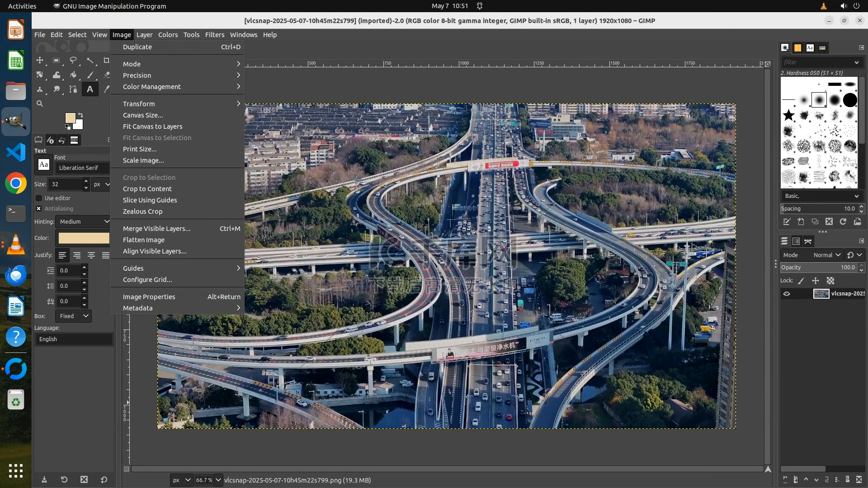Choose Scale Image from Image menu
The height and width of the screenshot is (488, 868).
coord(143,160)
